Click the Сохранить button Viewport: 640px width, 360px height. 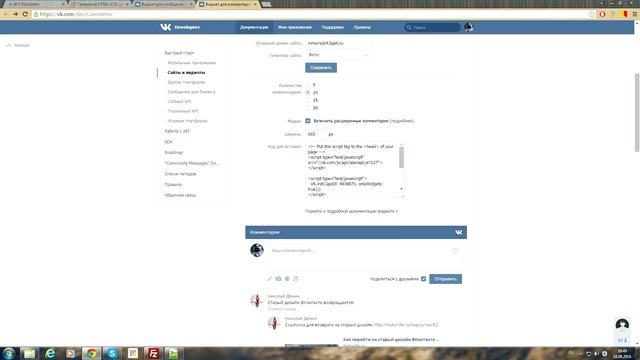[321, 68]
